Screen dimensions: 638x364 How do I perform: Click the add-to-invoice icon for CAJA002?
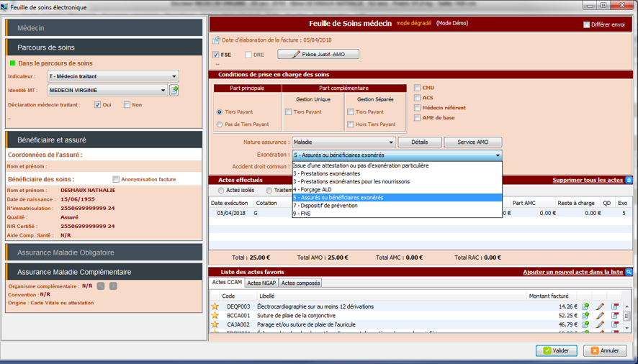click(x=585, y=325)
